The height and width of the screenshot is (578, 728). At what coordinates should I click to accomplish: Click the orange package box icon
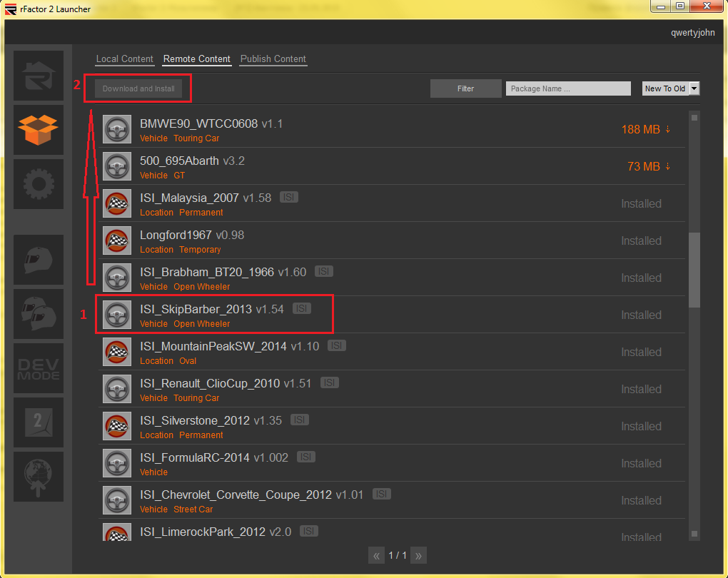coord(39,130)
